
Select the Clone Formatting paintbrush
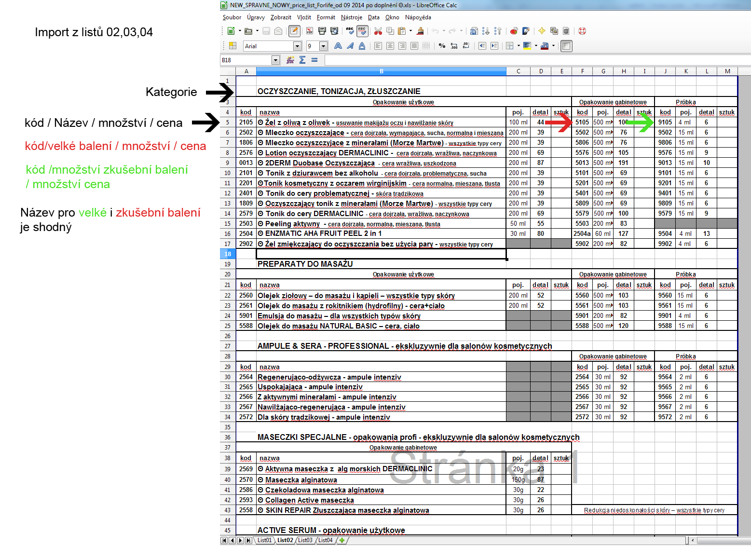click(x=421, y=31)
